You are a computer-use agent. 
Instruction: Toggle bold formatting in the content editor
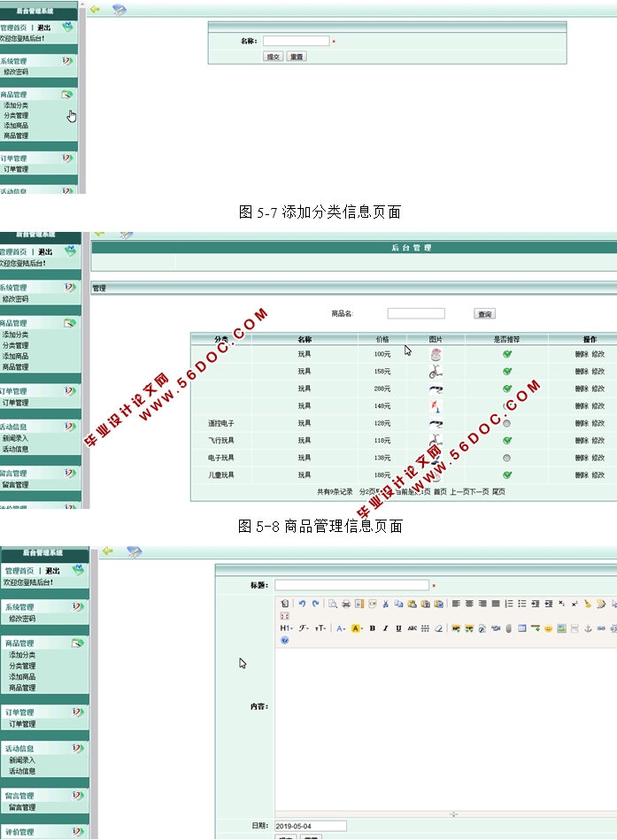372,628
